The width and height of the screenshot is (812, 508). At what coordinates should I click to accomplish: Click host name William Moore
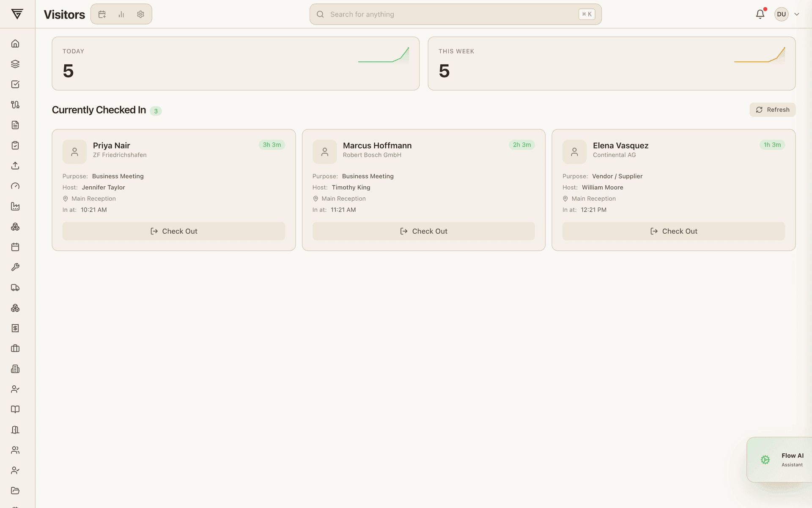point(602,187)
